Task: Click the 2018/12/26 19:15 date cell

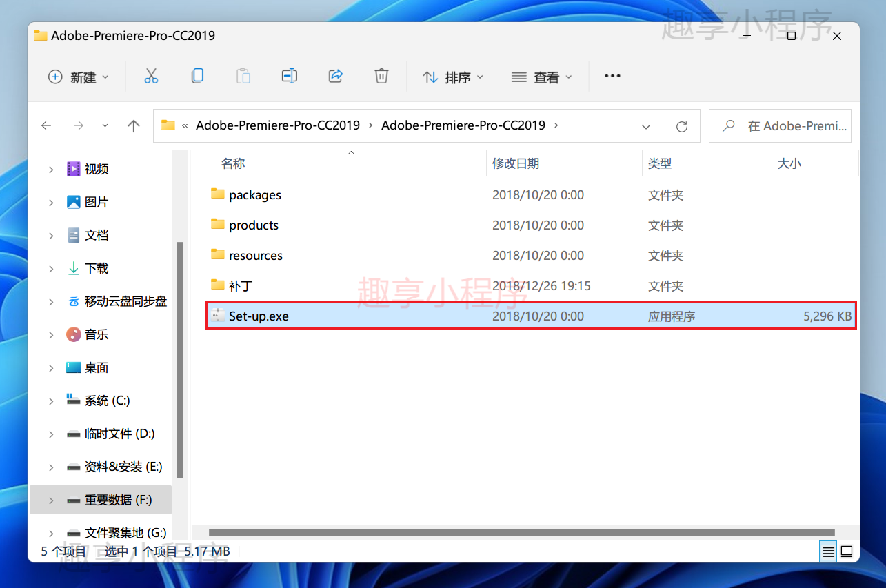Action: tap(541, 286)
